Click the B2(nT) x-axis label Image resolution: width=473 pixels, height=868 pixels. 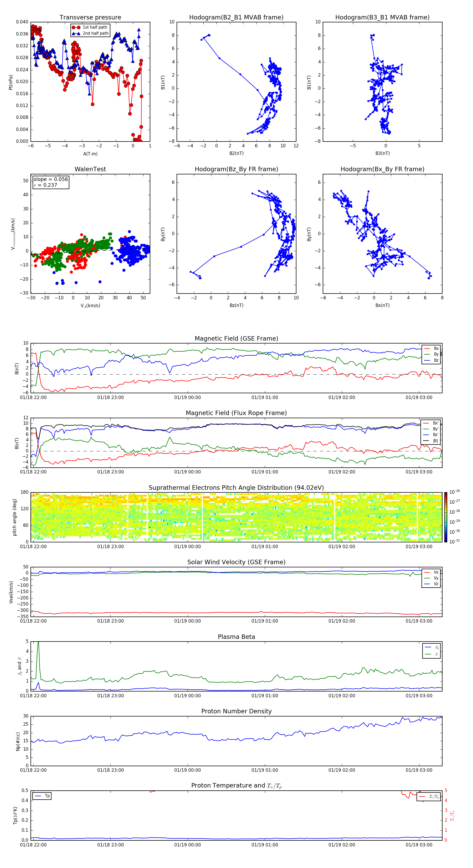(236, 153)
